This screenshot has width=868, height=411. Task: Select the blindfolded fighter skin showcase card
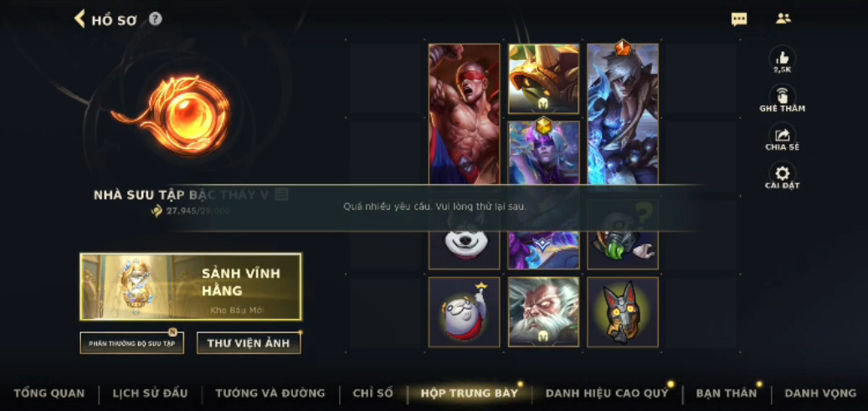tap(464, 115)
